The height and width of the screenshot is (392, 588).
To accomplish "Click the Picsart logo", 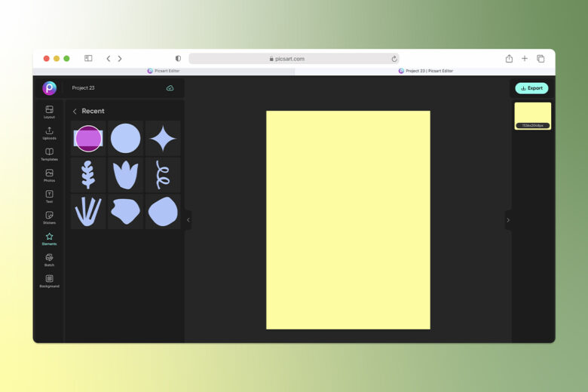I will (49, 88).
